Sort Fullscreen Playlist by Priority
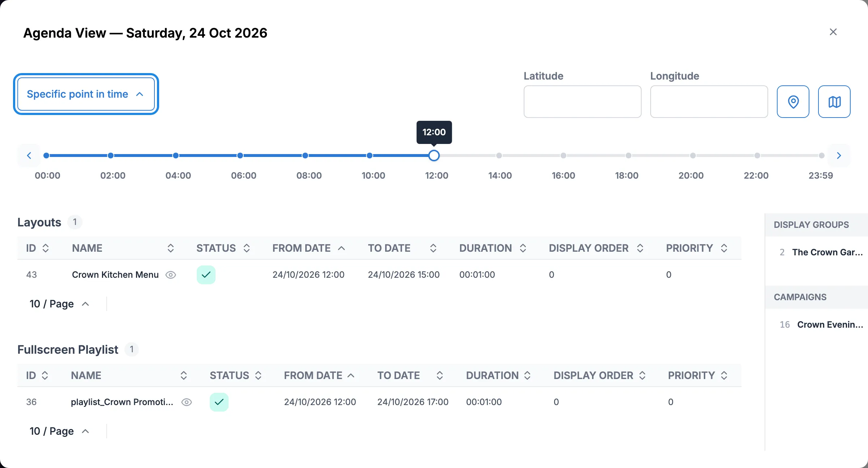 click(x=724, y=375)
